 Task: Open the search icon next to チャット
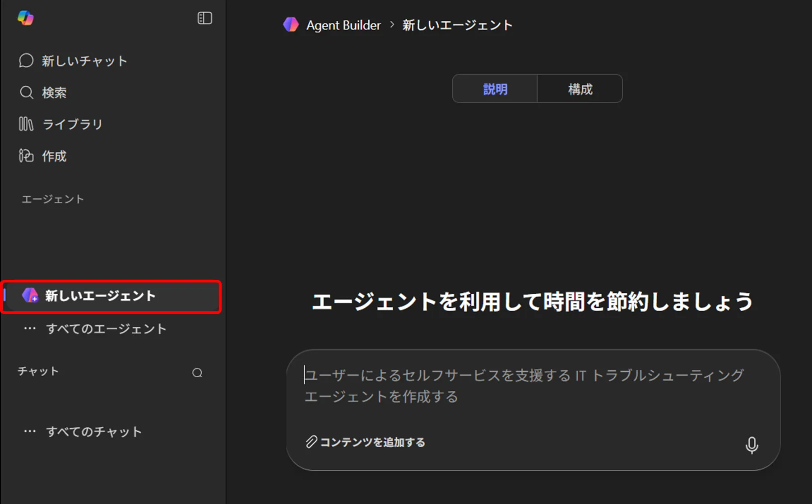(x=197, y=373)
